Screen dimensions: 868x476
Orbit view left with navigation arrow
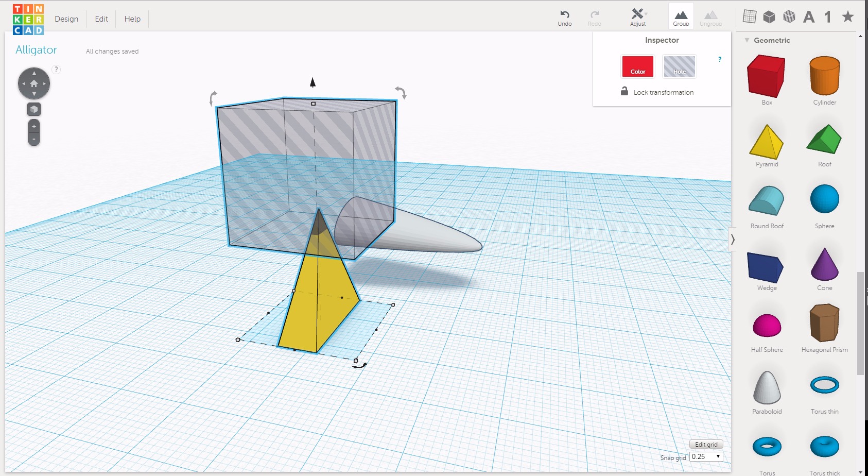point(23,83)
